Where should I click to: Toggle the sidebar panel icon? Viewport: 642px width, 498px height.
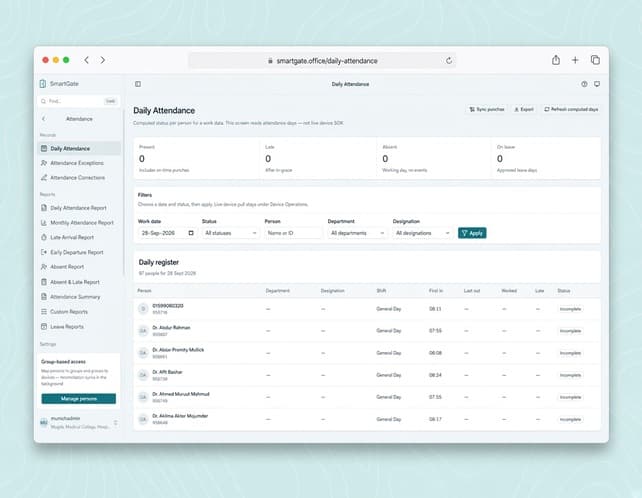click(138, 84)
